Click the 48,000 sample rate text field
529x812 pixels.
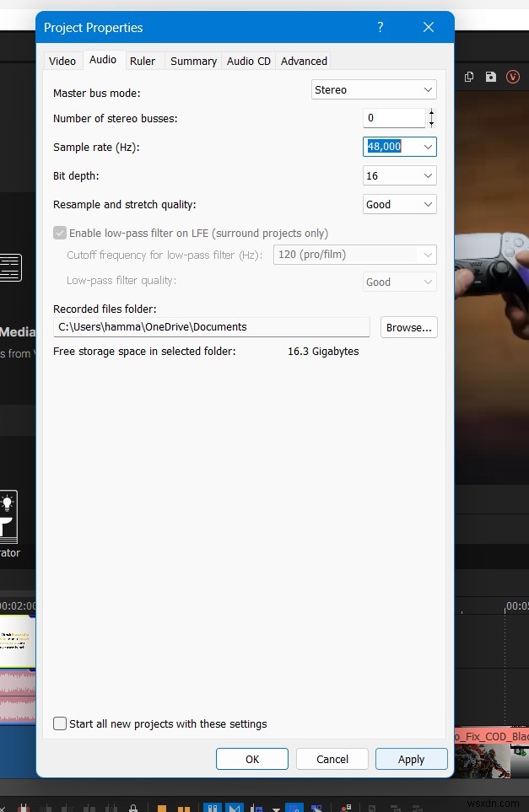coord(385,147)
